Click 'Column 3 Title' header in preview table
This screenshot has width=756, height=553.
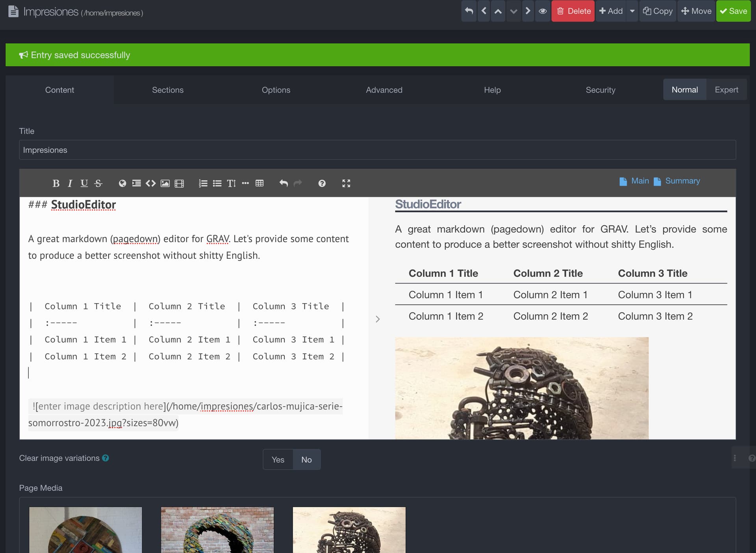(653, 273)
